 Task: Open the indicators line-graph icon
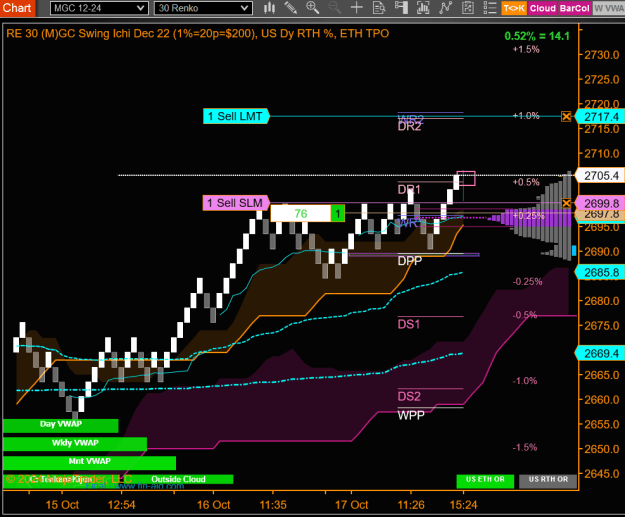[x=445, y=8]
